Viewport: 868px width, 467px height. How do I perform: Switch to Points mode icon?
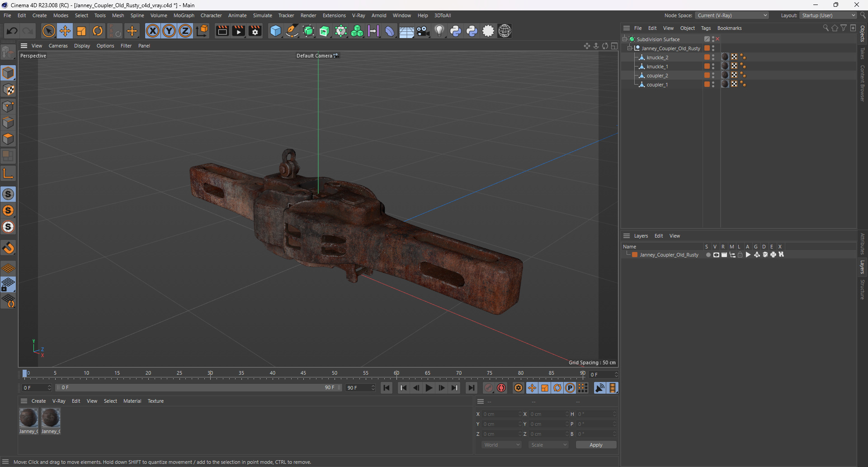8,106
